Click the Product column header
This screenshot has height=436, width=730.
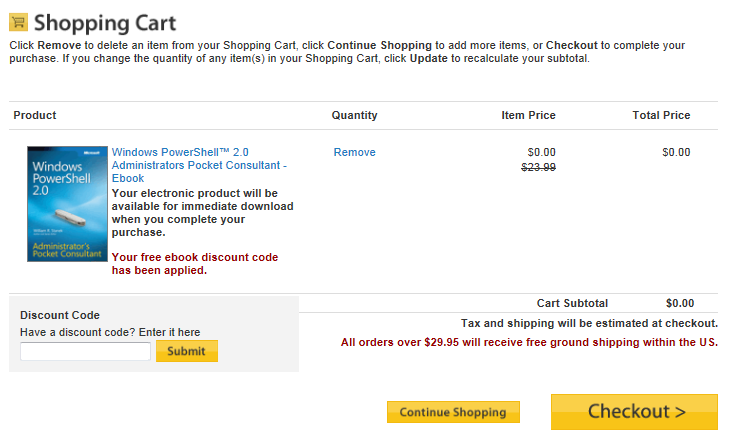point(35,116)
